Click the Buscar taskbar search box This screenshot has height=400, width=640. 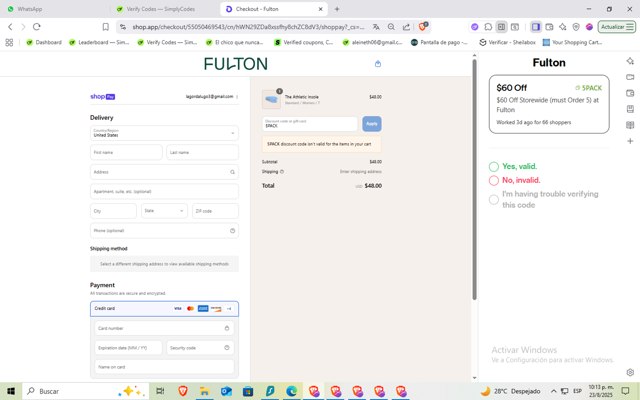(86, 391)
